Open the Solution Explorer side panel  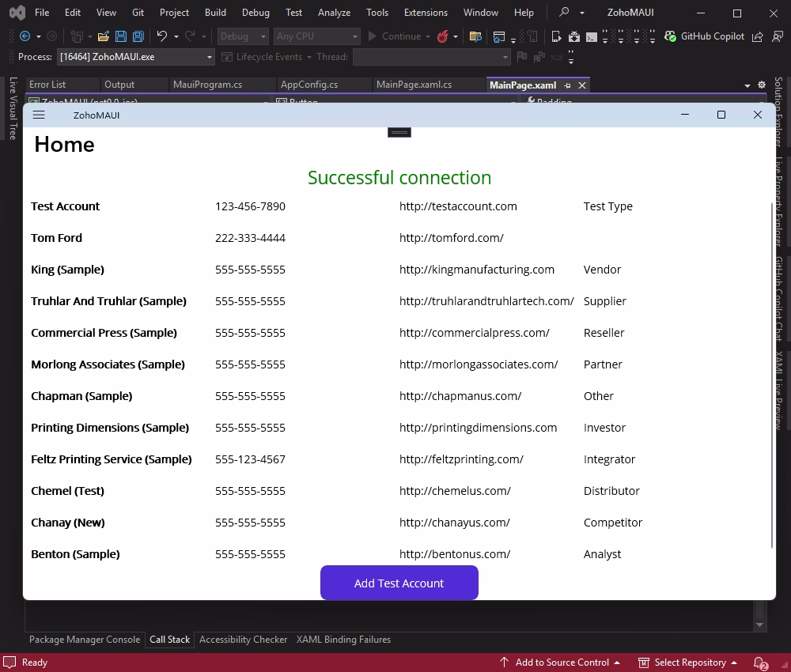[778, 111]
